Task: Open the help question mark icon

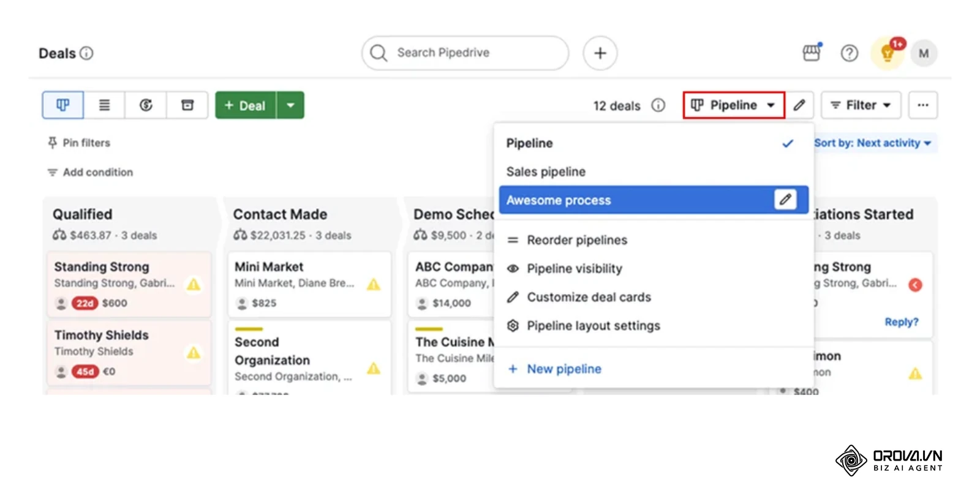Action: pyautogui.click(x=849, y=53)
